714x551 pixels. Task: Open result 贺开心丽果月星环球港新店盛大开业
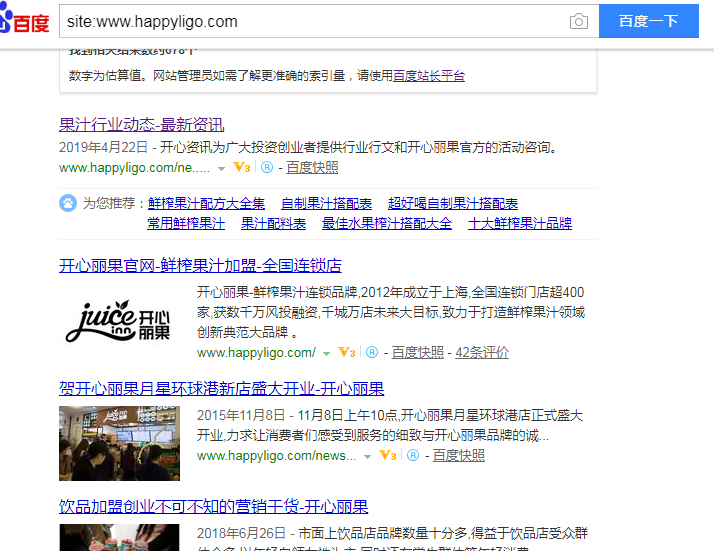(x=222, y=388)
